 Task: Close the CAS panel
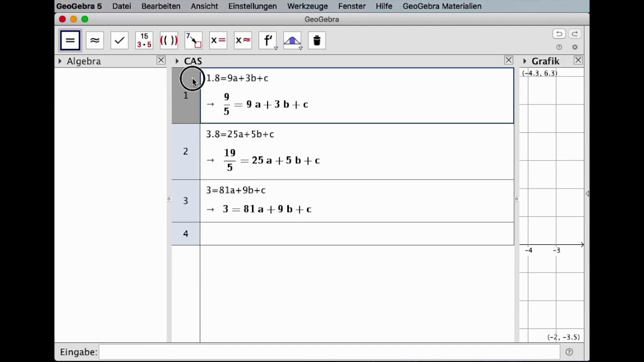(509, 60)
